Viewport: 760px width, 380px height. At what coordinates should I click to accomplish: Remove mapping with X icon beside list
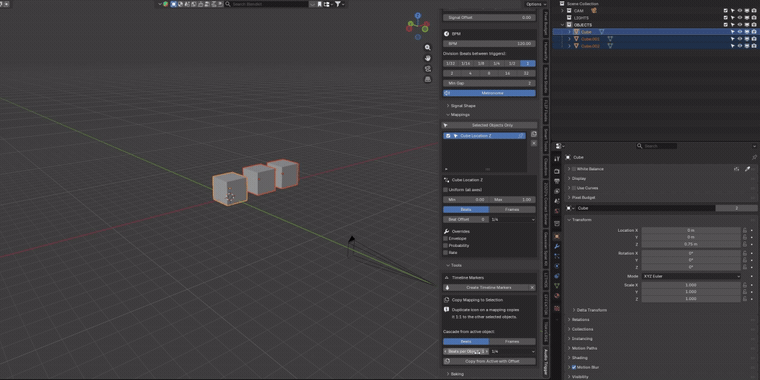tap(534, 143)
